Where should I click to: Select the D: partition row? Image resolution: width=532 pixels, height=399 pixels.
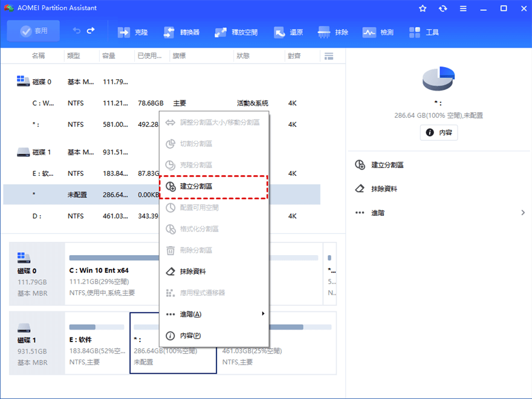tap(161, 216)
